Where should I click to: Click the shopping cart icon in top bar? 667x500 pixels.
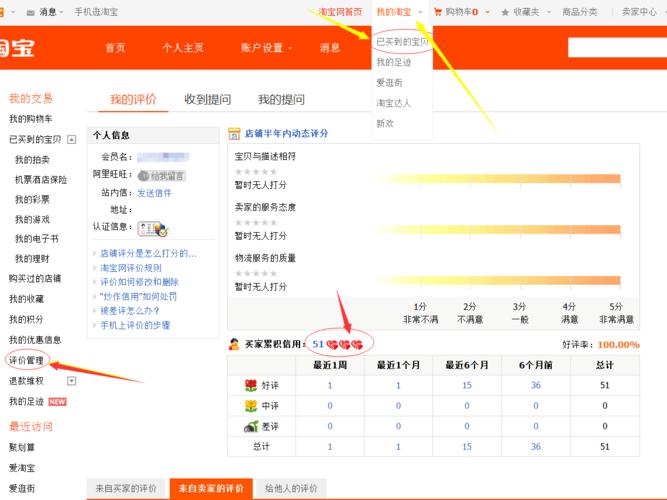pyautogui.click(x=437, y=12)
